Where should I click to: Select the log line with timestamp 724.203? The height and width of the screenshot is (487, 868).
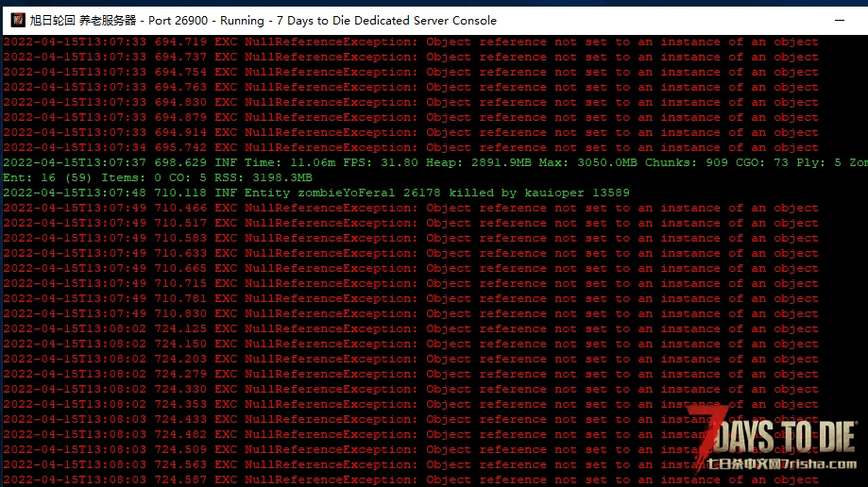(x=411, y=360)
